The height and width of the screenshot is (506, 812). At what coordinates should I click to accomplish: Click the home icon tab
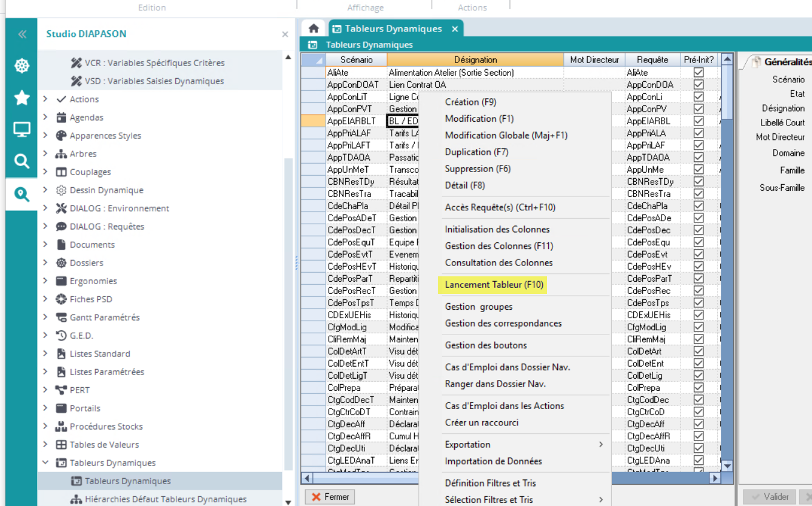pos(313,28)
